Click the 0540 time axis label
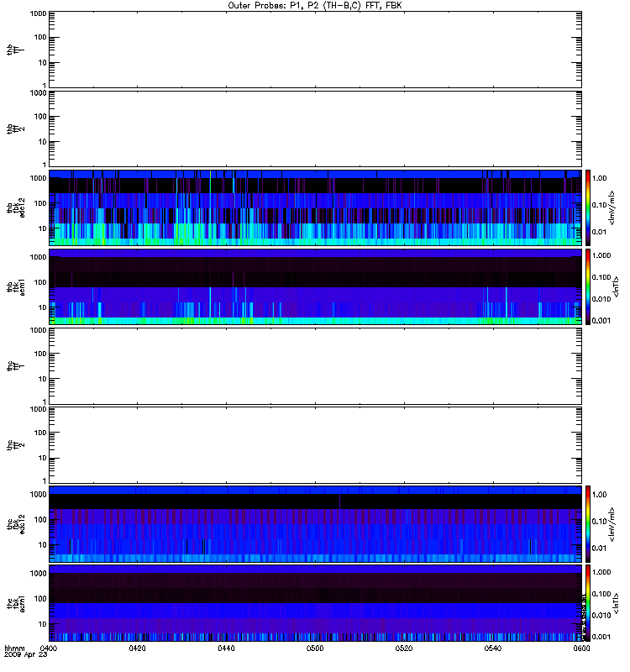630x672 pixels. coord(493,648)
